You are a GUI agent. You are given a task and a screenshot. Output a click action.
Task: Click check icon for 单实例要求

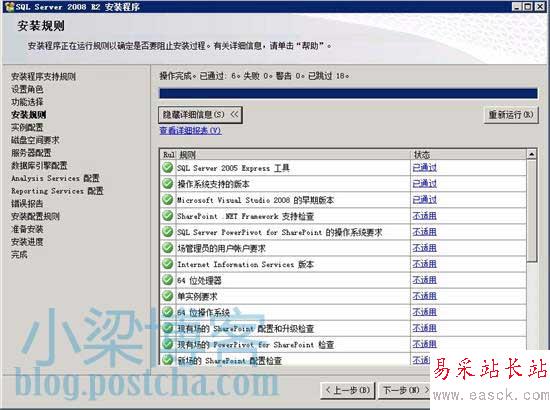[x=168, y=296]
